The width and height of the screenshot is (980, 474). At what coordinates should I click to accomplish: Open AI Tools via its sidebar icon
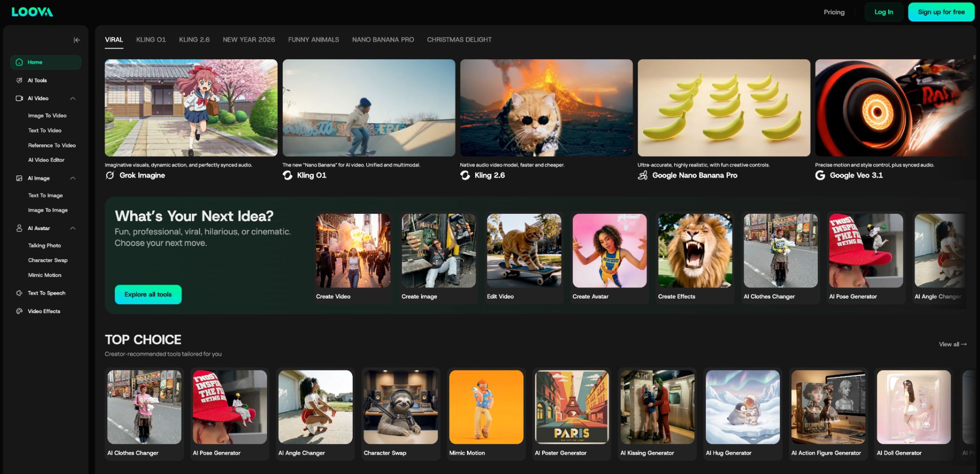click(19, 81)
